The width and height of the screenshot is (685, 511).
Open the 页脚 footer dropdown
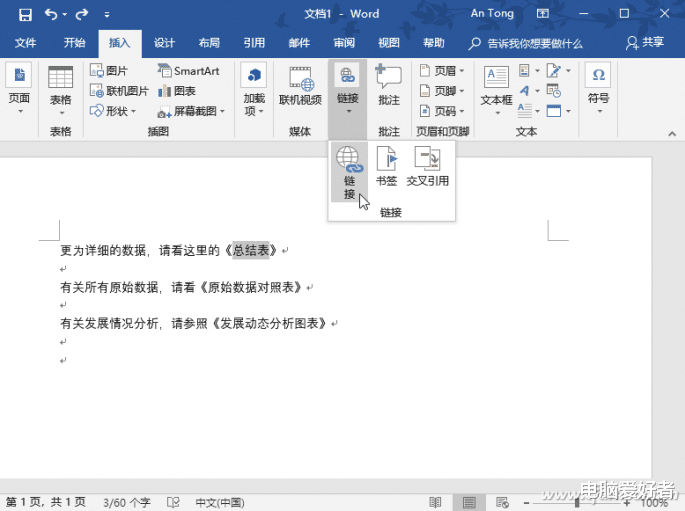coord(442,91)
